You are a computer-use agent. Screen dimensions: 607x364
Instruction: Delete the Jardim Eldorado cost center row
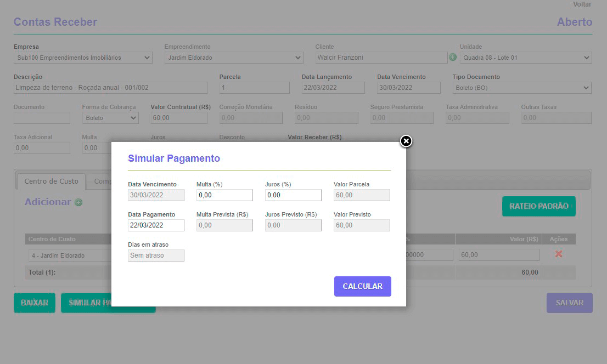(559, 254)
